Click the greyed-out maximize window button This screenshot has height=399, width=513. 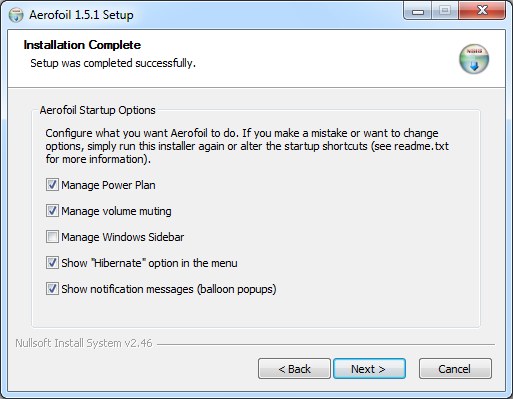pos(445,11)
